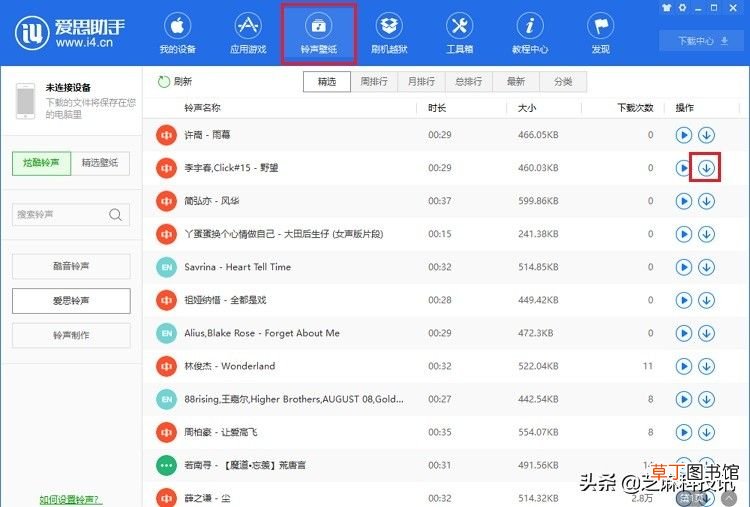Play Savrina - Heart Tell Time

click(684, 267)
